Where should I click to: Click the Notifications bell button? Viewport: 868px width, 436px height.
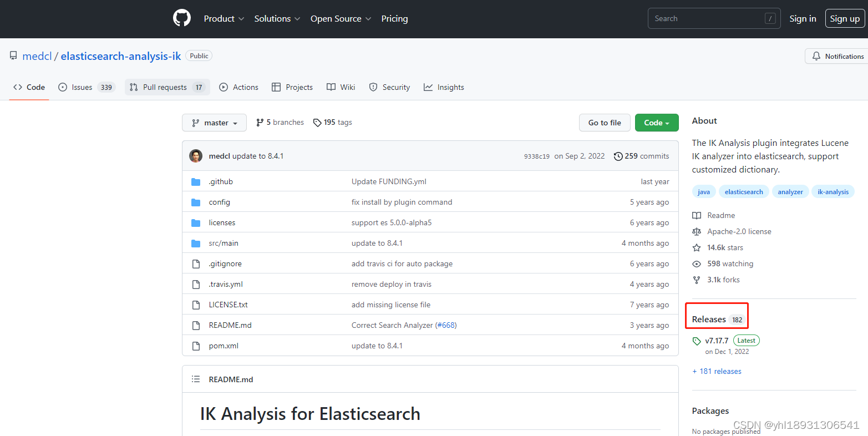(x=837, y=56)
